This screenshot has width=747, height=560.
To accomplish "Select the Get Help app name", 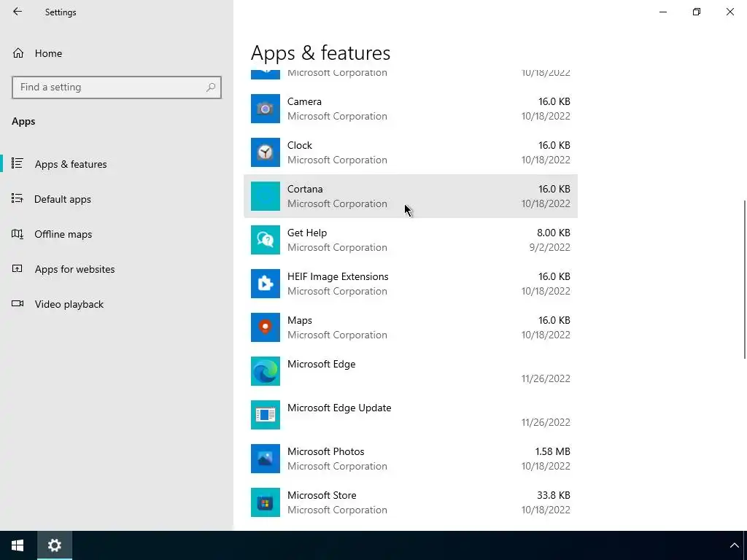I will pos(307,233).
